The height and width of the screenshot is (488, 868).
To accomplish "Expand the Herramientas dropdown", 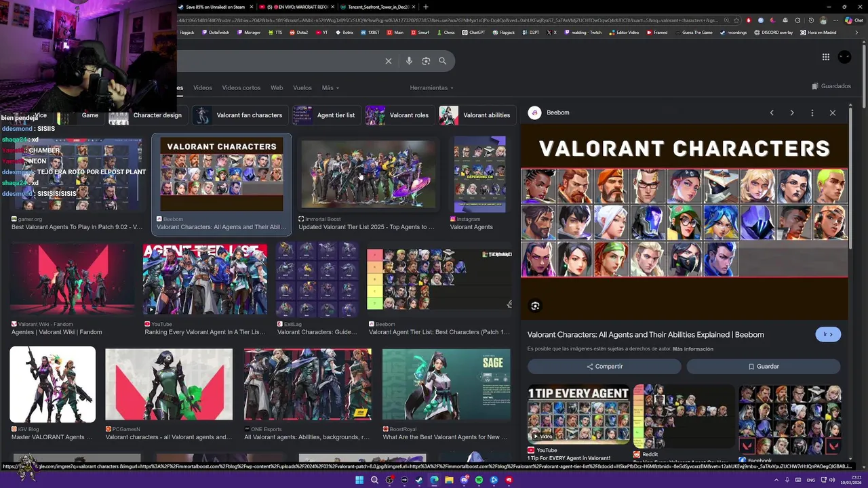I will click(x=431, y=87).
